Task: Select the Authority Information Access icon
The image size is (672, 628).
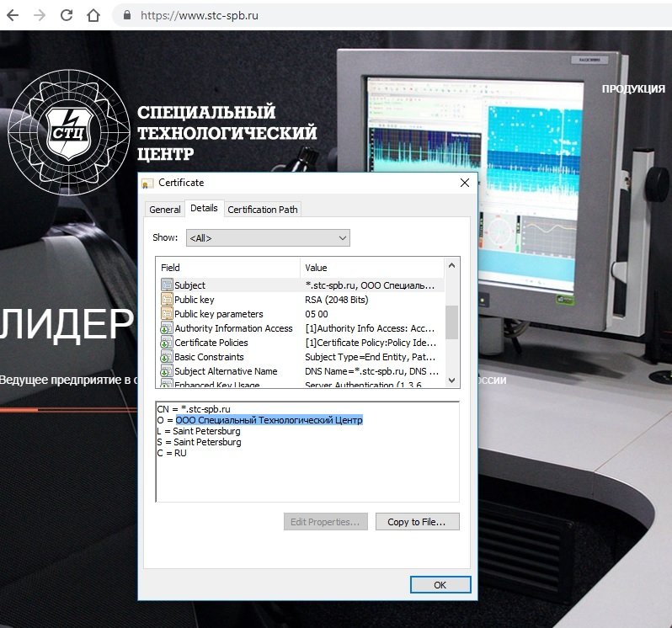Action: click(x=167, y=328)
